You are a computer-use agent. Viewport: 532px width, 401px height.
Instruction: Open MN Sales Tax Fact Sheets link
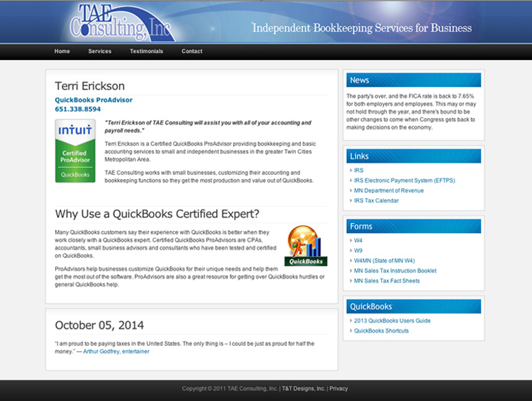pyautogui.click(x=387, y=281)
